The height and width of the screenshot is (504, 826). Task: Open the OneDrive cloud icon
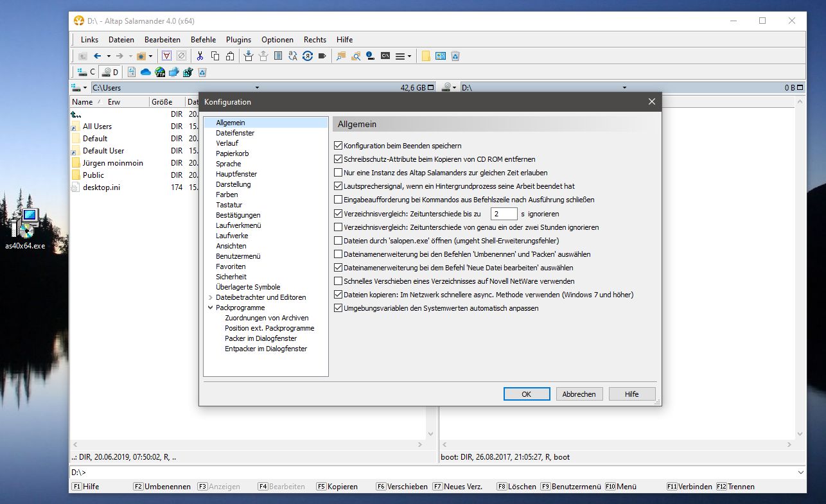pyautogui.click(x=146, y=72)
